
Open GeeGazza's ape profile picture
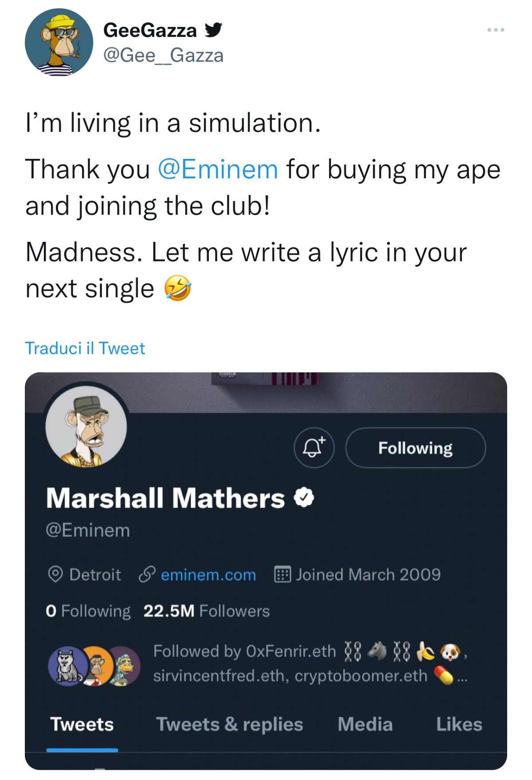coord(59,43)
